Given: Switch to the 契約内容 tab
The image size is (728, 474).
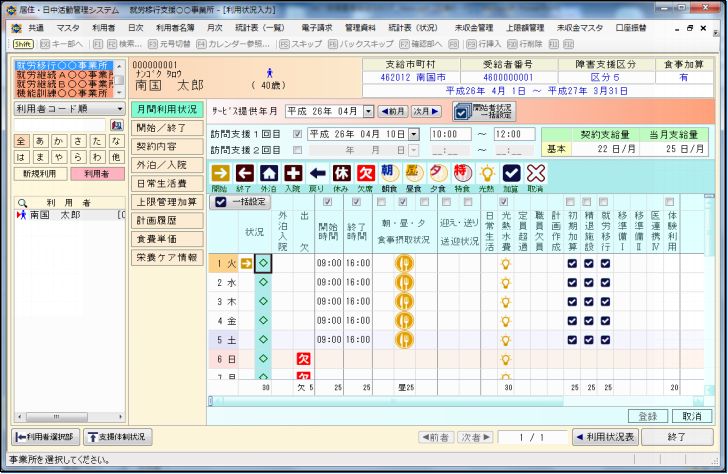Looking at the screenshot, I should point(166,146).
